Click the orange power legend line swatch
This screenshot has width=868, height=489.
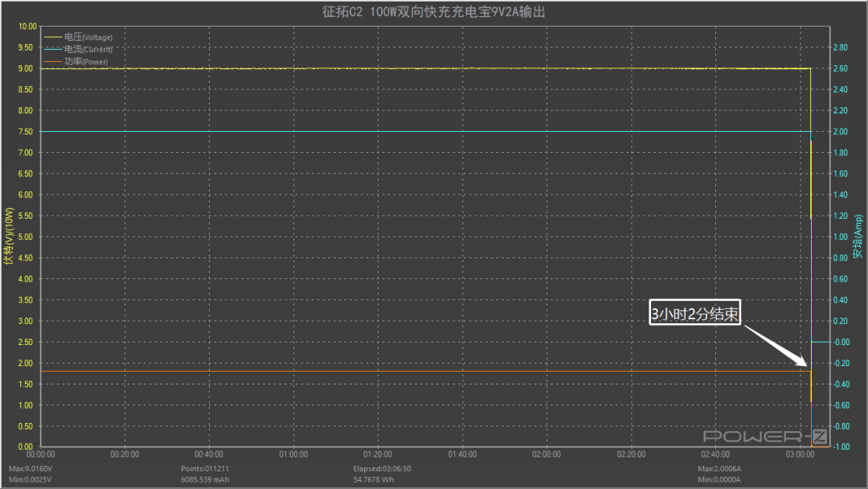52,61
